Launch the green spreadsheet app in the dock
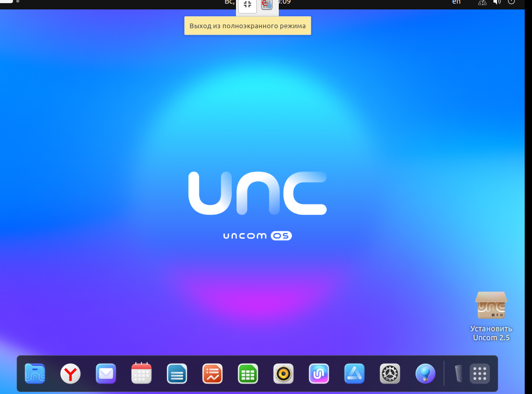Screen dimensions: 532x394 pos(248,374)
